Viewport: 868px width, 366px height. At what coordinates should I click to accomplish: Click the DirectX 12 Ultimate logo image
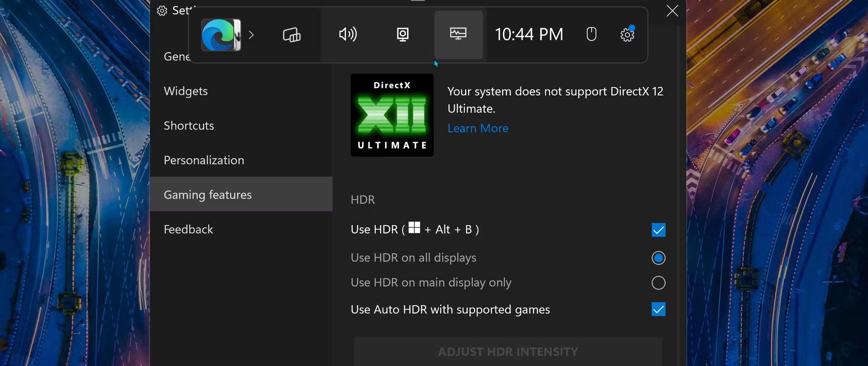tap(392, 114)
